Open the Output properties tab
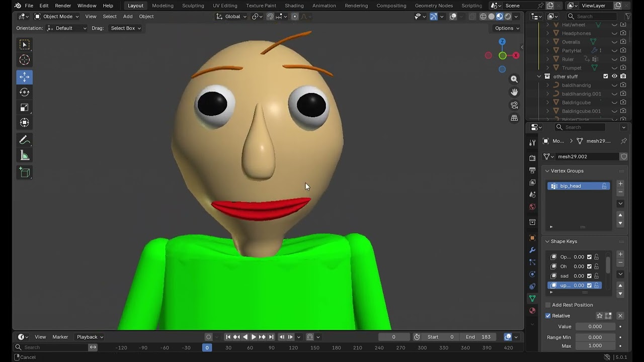Image resolution: width=644 pixels, height=362 pixels. point(532,170)
